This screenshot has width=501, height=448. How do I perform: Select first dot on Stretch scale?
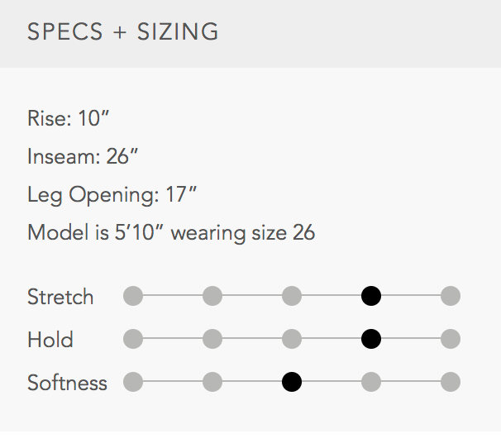133,296
